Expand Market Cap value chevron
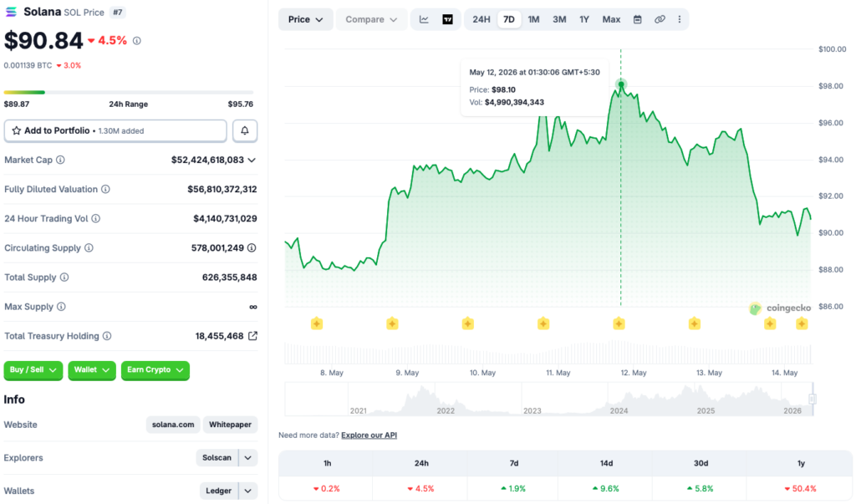Screen dimensions: 856x504 252,160
